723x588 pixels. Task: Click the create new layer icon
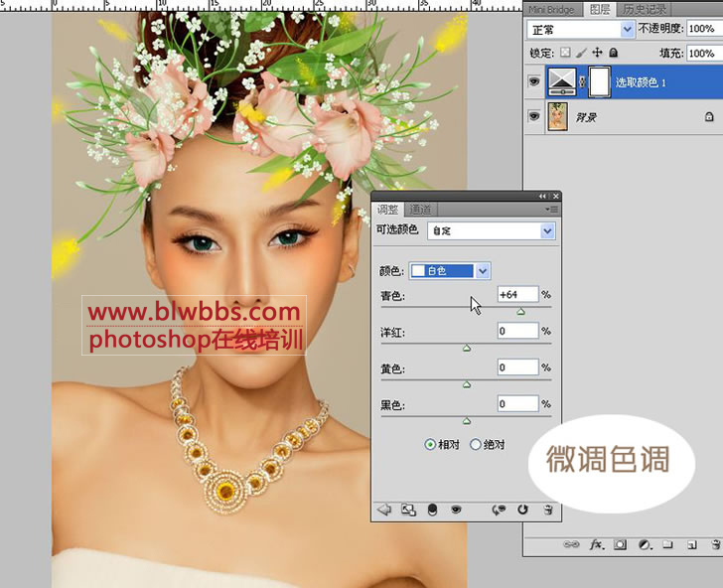691,545
